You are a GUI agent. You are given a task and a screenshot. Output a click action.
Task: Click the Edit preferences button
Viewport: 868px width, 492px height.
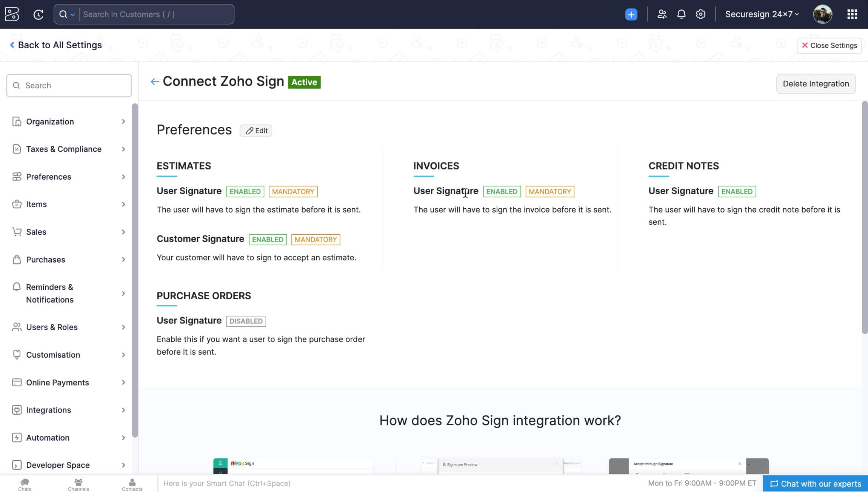point(256,131)
